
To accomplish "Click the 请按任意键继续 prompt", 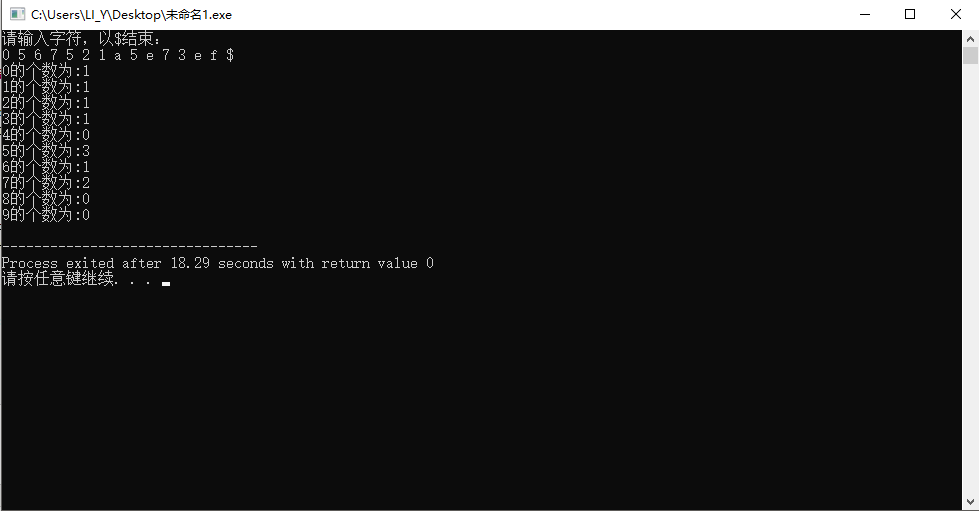I will (x=57, y=279).
